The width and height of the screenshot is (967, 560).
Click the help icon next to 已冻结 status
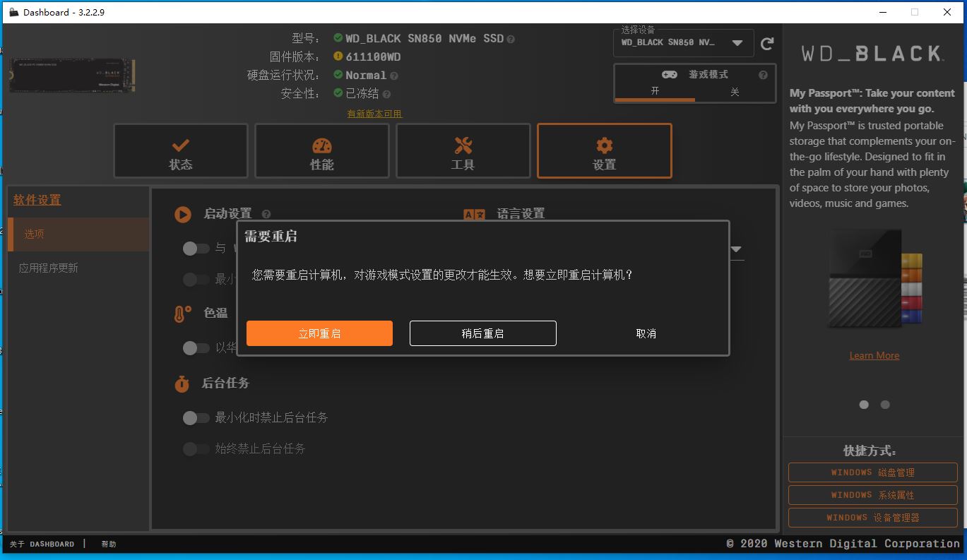[x=386, y=94]
